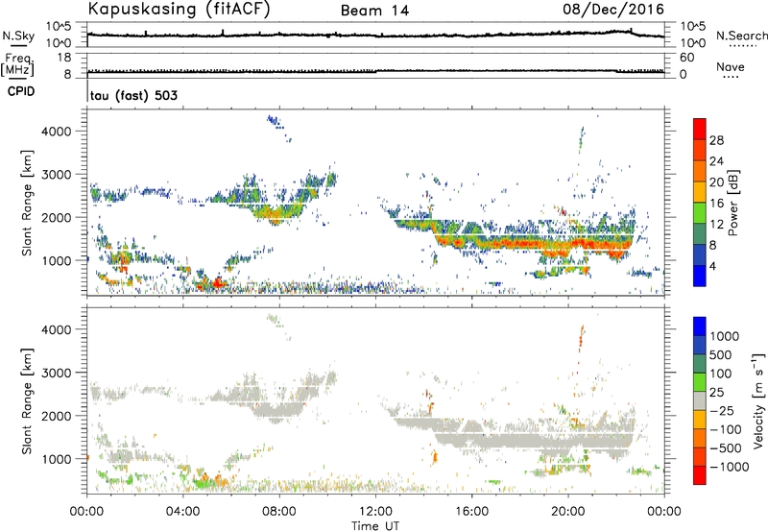The image size is (768, 532).
Task: Click the '24' label on power colorbar
Action: pyautogui.click(x=716, y=161)
